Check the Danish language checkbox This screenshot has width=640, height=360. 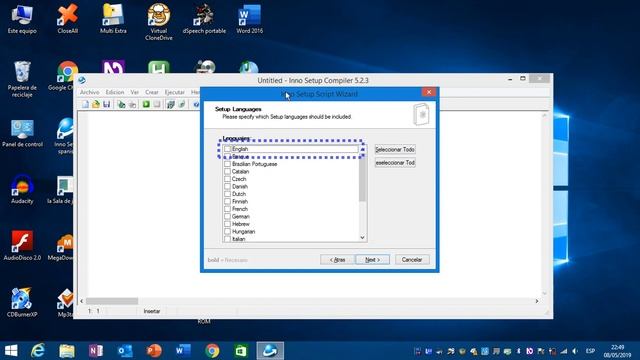pyautogui.click(x=227, y=186)
